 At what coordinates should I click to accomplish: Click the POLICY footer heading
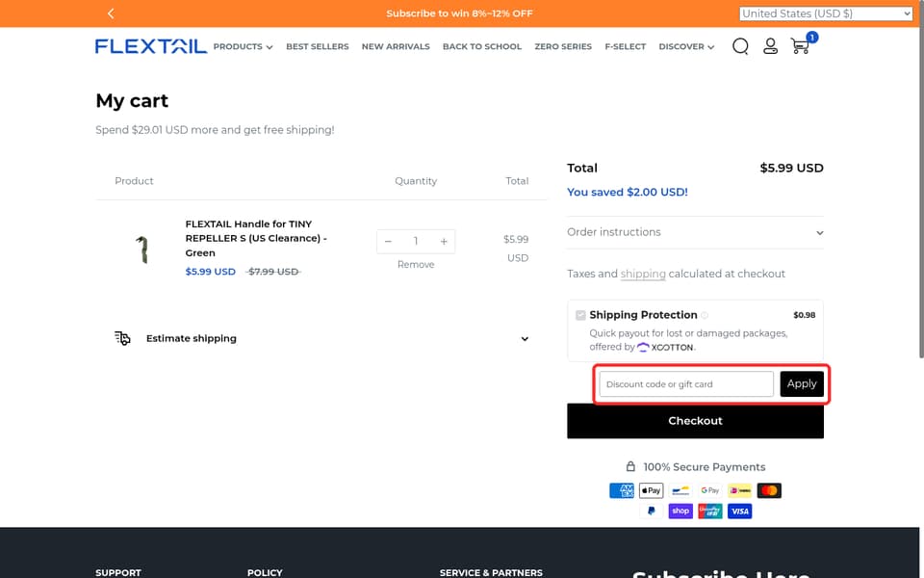(x=265, y=572)
